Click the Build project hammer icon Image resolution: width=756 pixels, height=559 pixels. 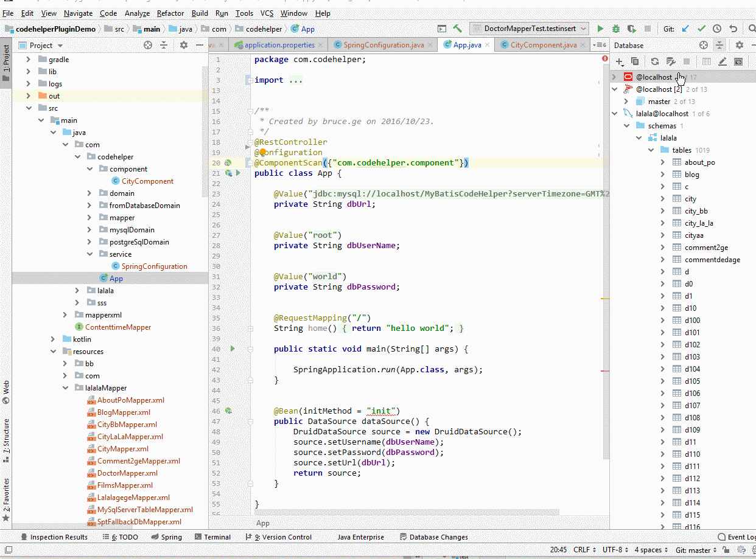tap(458, 29)
